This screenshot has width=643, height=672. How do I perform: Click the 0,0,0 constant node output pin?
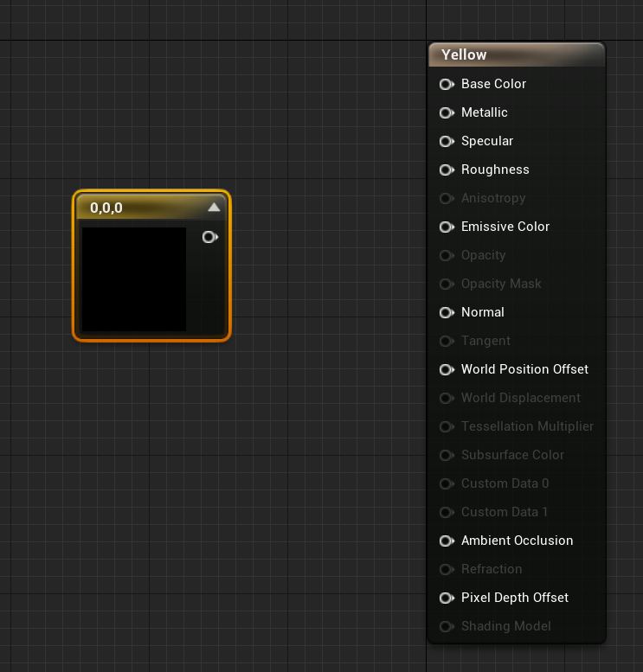[x=209, y=237]
